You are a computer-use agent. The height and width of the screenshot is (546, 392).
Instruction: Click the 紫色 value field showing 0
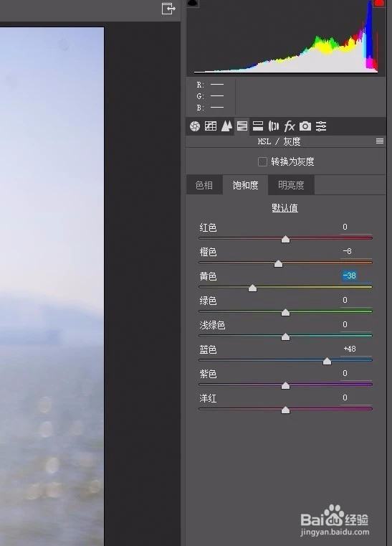point(356,373)
